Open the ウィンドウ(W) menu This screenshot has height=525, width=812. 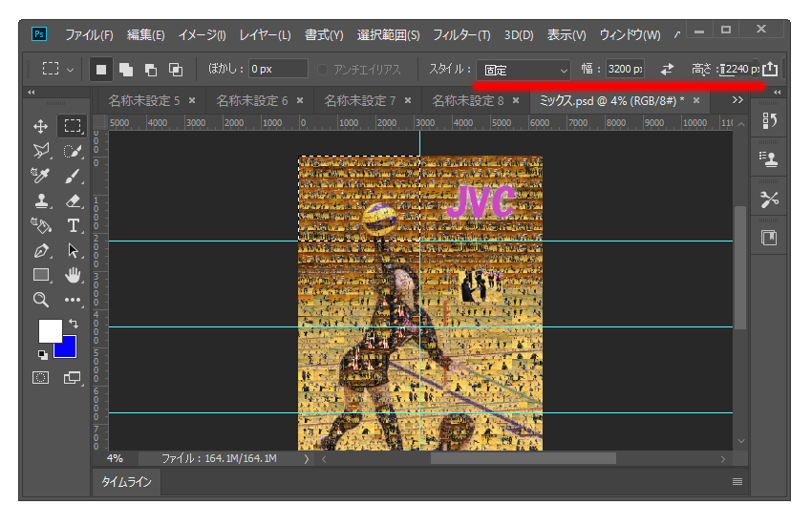630,35
